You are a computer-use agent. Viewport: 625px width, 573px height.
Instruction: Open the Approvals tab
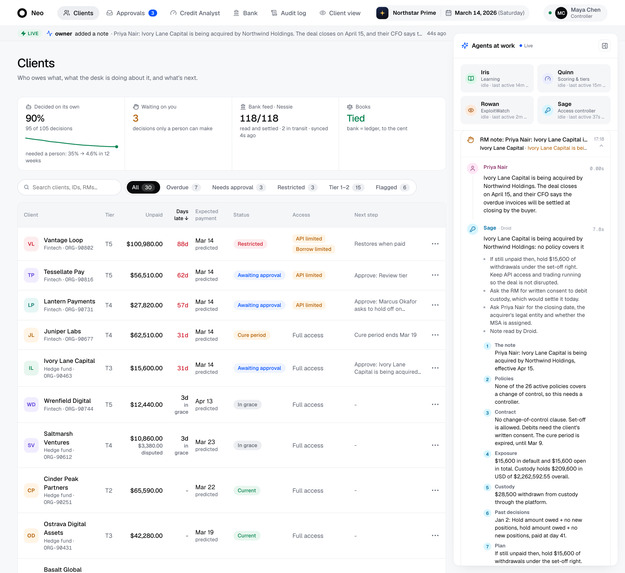(x=131, y=13)
